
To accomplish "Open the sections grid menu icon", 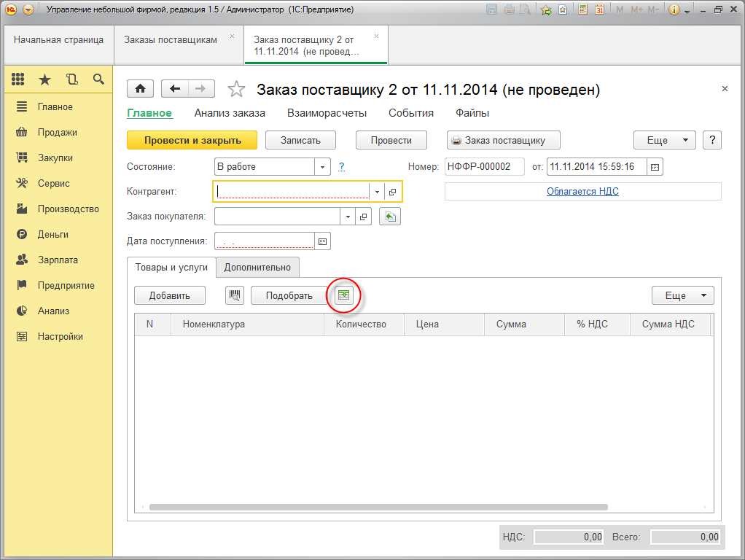I will click(x=18, y=79).
